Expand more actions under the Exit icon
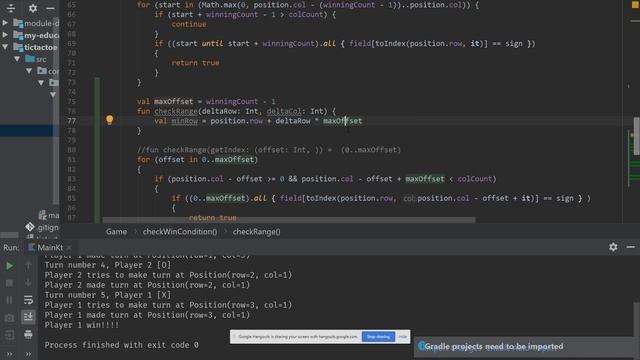This screenshot has height=360, width=640. 9,354
